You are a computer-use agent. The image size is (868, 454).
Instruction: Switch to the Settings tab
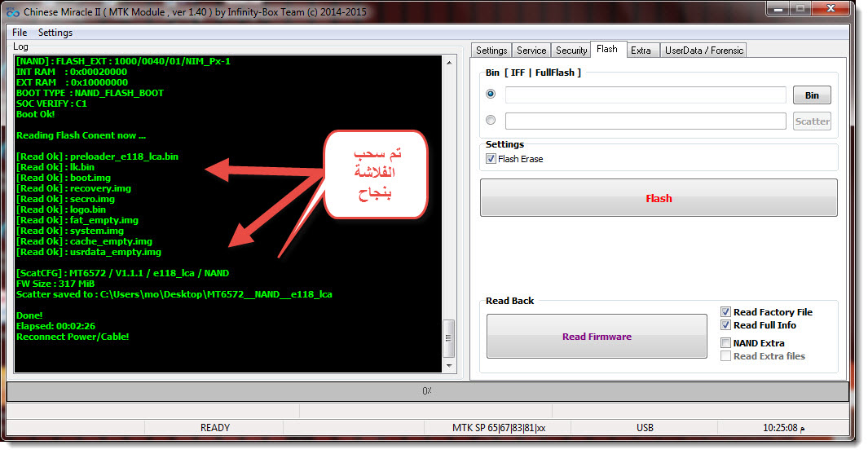pyautogui.click(x=491, y=51)
